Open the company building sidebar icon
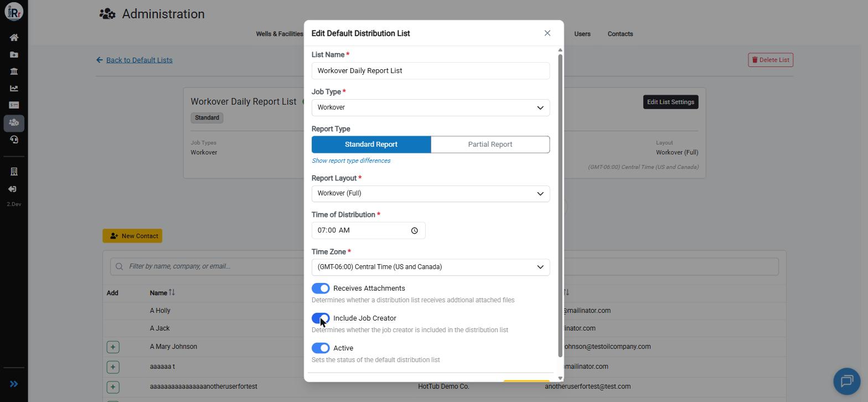The image size is (868, 402). tap(14, 172)
